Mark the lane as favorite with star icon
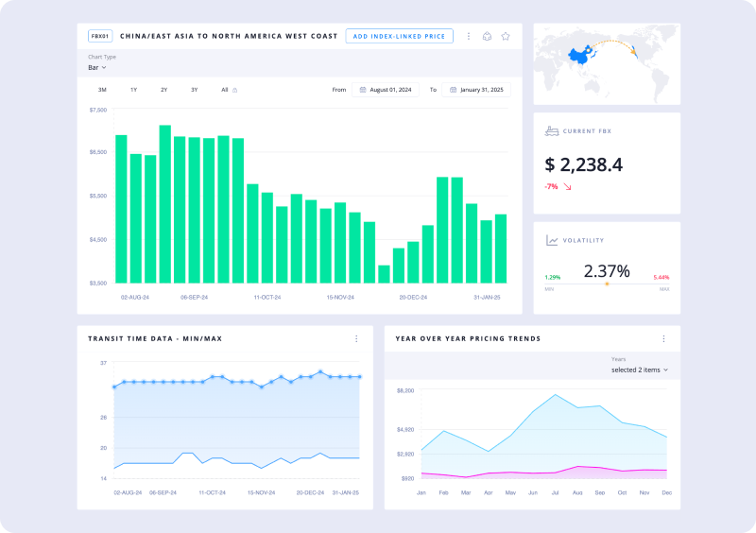Image resolution: width=756 pixels, height=533 pixels. (x=506, y=36)
